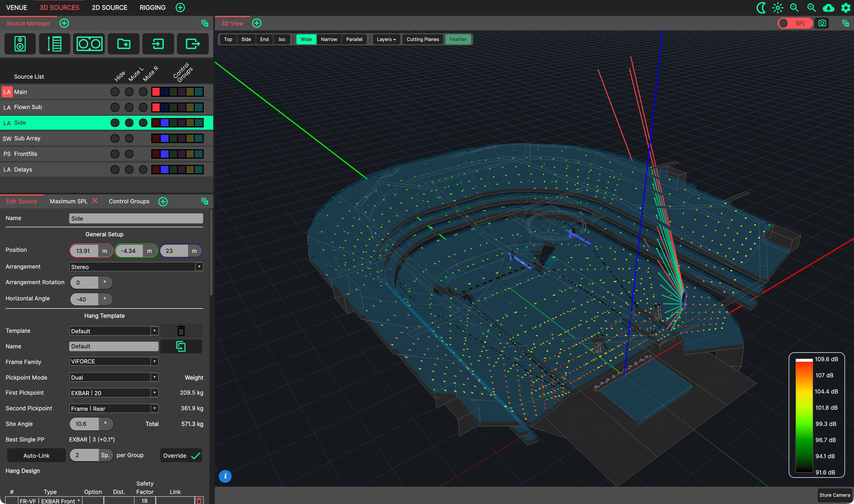Duplicate the hang template with copy icon
This screenshot has height=504, width=854.
(181, 346)
